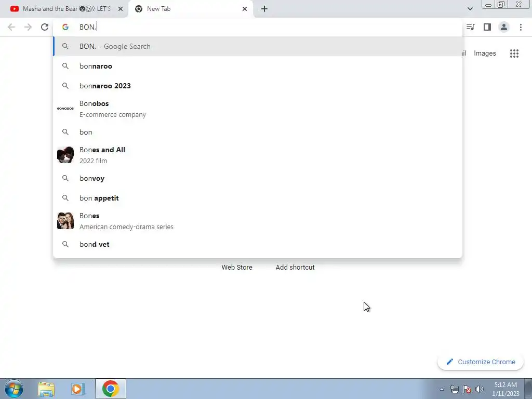Select the 'bon appetit' suggestion
This screenshot has height=399, width=532.
tap(258, 198)
